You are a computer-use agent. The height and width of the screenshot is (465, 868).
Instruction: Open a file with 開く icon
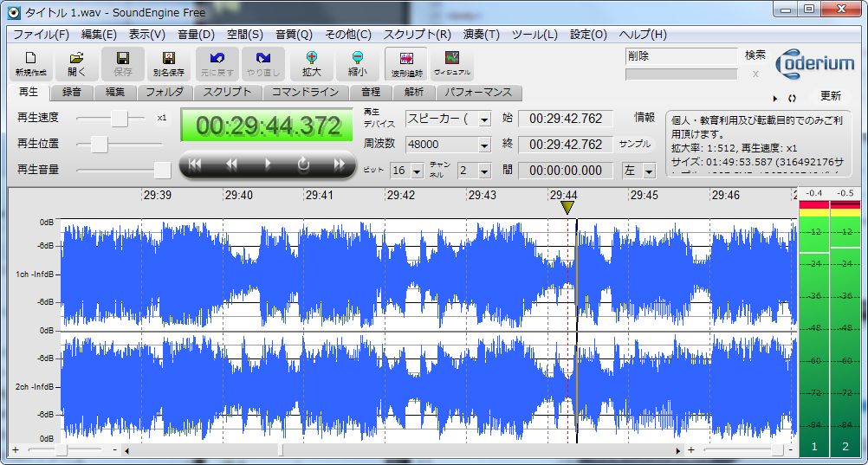click(77, 64)
